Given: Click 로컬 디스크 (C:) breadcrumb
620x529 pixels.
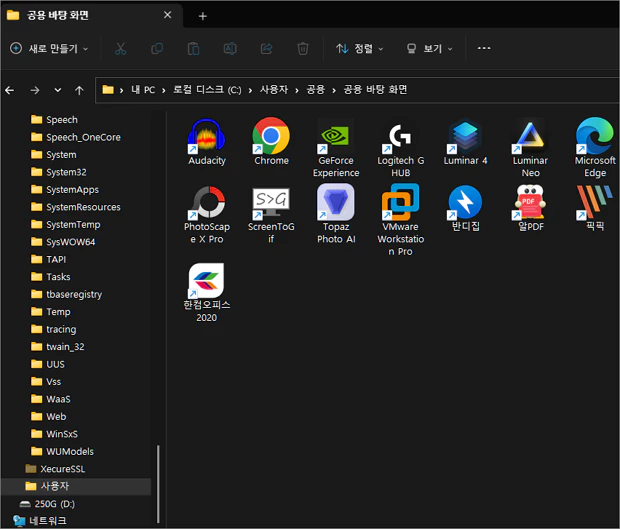Looking at the screenshot, I should [207, 90].
